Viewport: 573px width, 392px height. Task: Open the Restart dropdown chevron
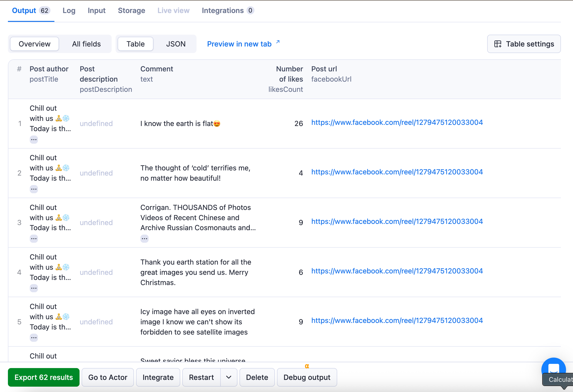(x=228, y=377)
